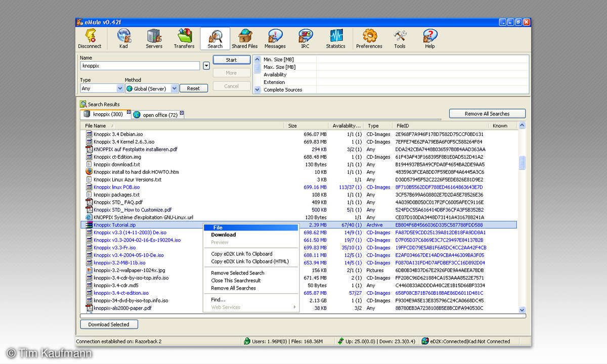Select knoppix-3.2-wallpaper-1024x.jpg row
This screenshot has width=607, height=364.
pyautogui.click(x=299, y=270)
